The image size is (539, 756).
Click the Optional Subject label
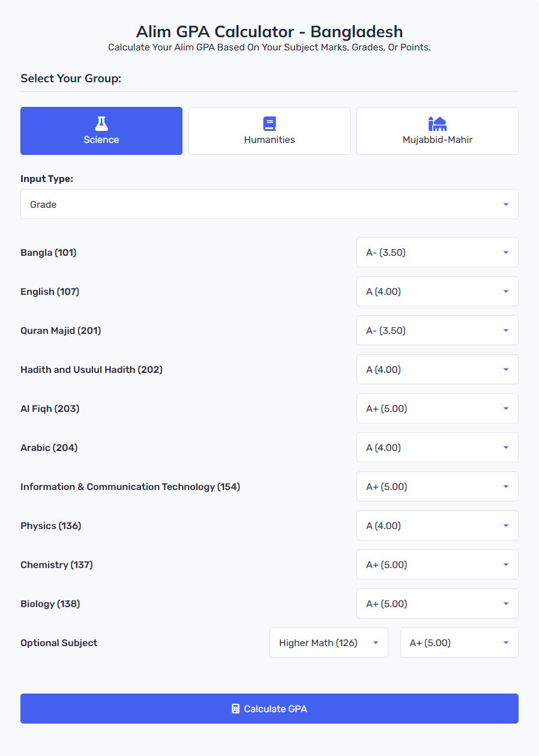pos(59,643)
